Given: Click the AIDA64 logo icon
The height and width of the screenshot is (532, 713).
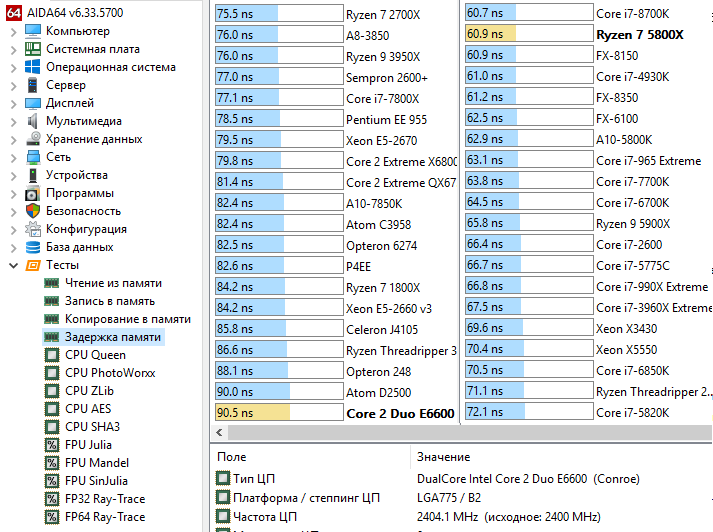Looking at the screenshot, I should pyautogui.click(x=12, y=12).
